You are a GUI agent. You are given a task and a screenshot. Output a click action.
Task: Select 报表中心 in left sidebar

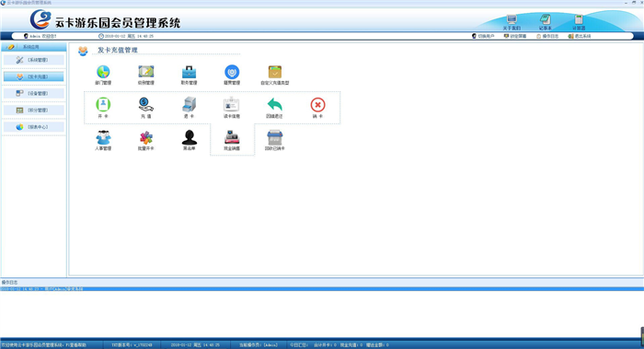[34, 127]
